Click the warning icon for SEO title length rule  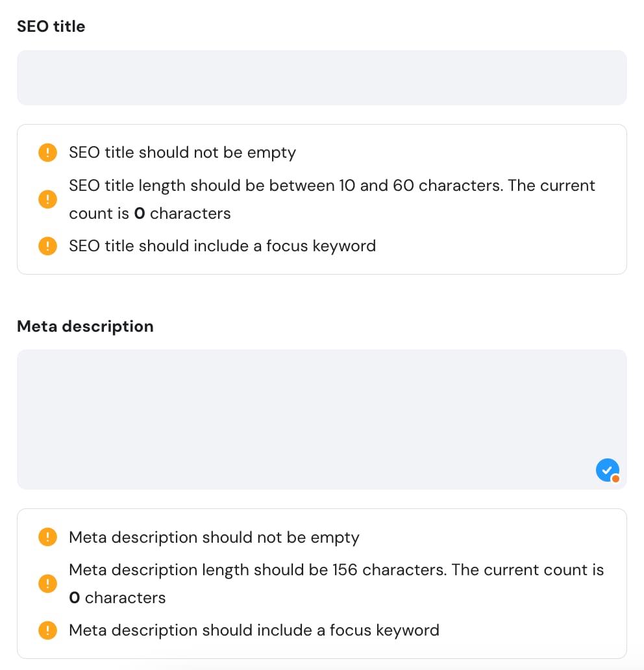click(x=47, y=199)
